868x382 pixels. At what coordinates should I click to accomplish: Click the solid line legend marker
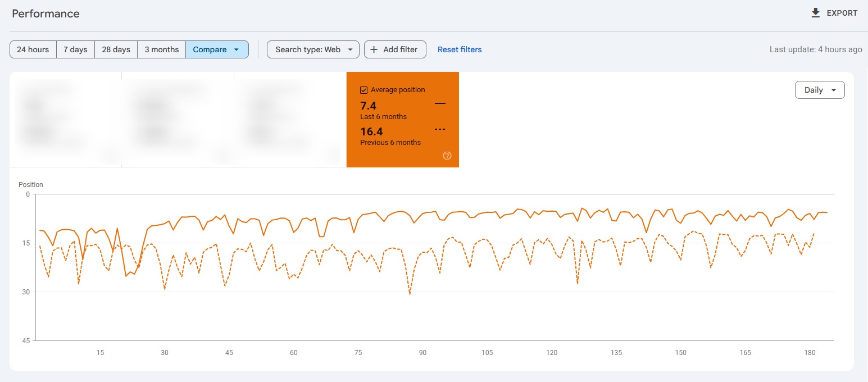(440, 103)
